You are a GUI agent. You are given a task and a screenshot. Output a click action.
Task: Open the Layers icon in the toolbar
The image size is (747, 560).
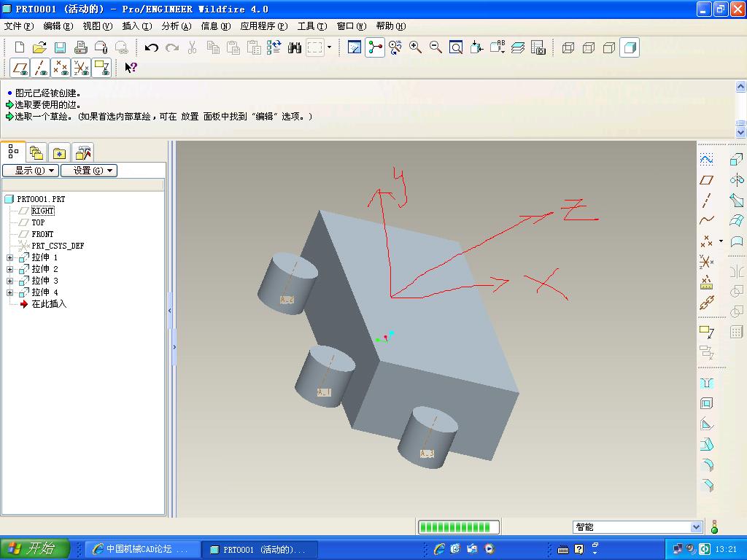coord(518,47)
